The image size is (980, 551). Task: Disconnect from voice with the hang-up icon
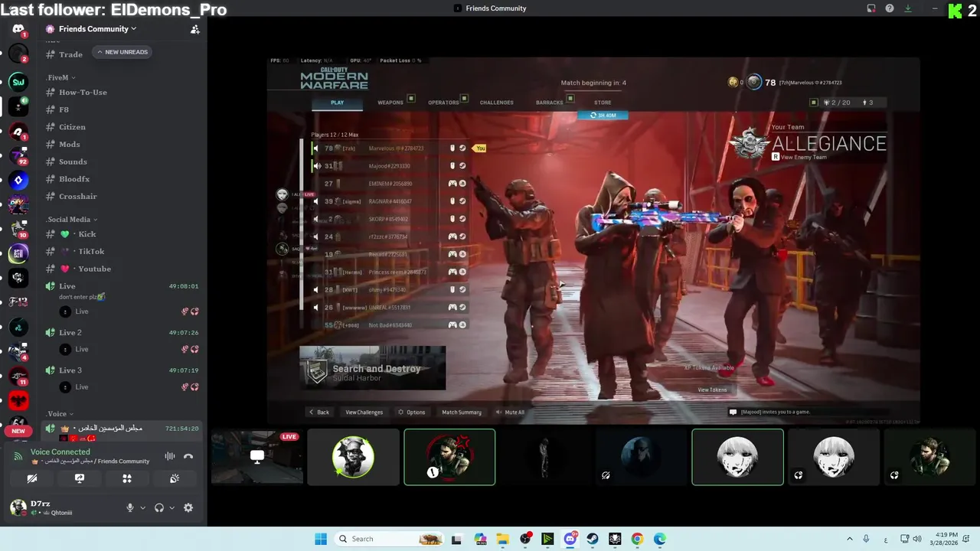coord(188,456)
